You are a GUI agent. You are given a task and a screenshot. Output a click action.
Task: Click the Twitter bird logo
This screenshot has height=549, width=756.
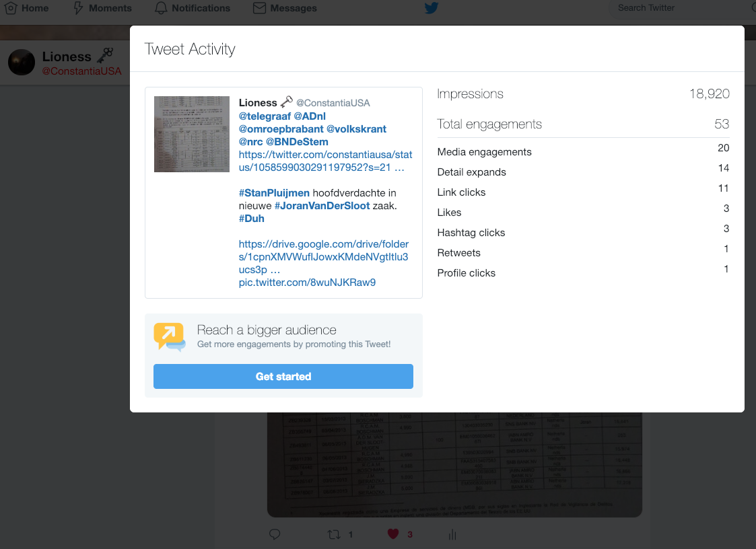point(432,8)
